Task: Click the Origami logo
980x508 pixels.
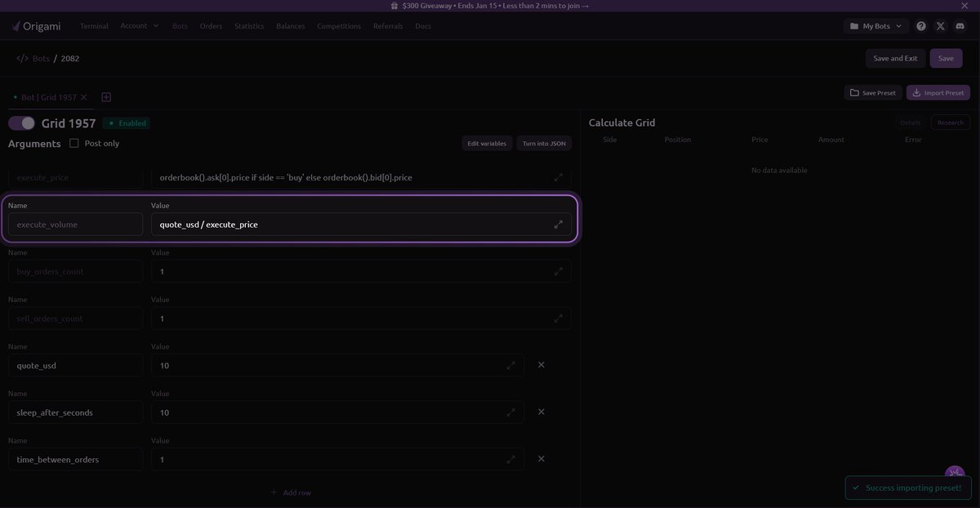Action: pyautogui.click(x=38, y=26)
